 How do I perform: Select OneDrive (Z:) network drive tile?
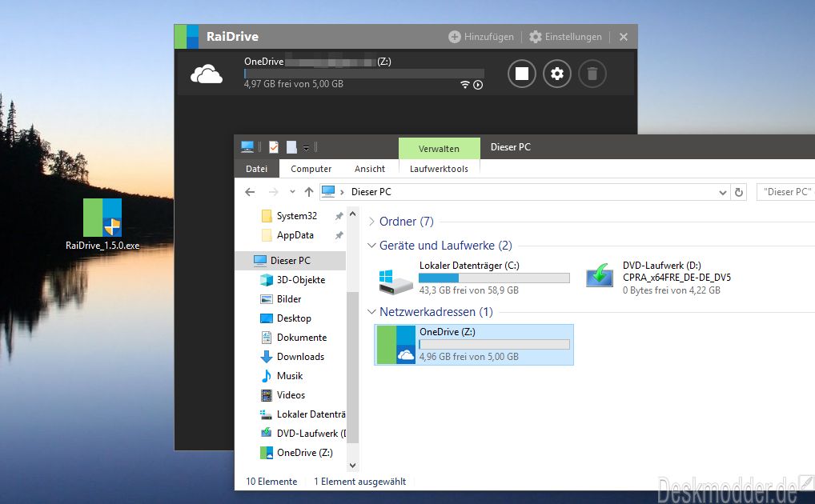point(474,345)
